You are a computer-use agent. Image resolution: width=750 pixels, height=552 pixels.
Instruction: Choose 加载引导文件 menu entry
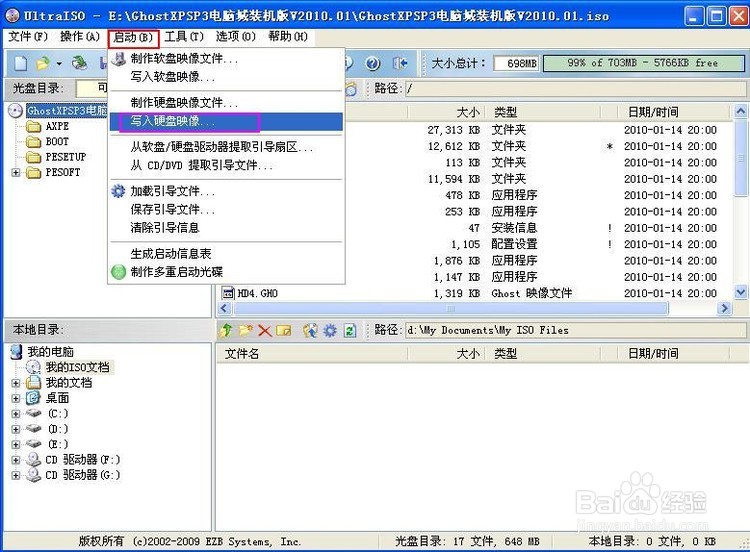pyautogui.click(x=226, y=191)
